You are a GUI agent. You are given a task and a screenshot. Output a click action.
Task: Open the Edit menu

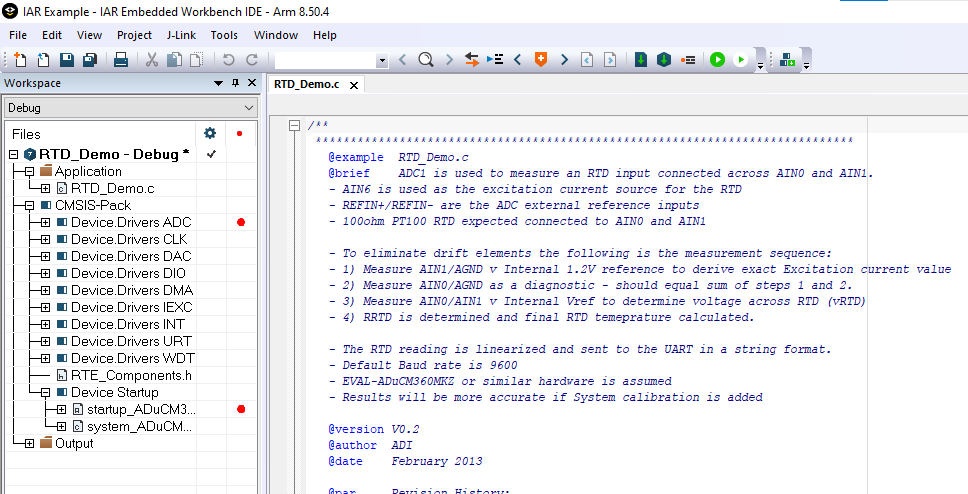point(52,35)
